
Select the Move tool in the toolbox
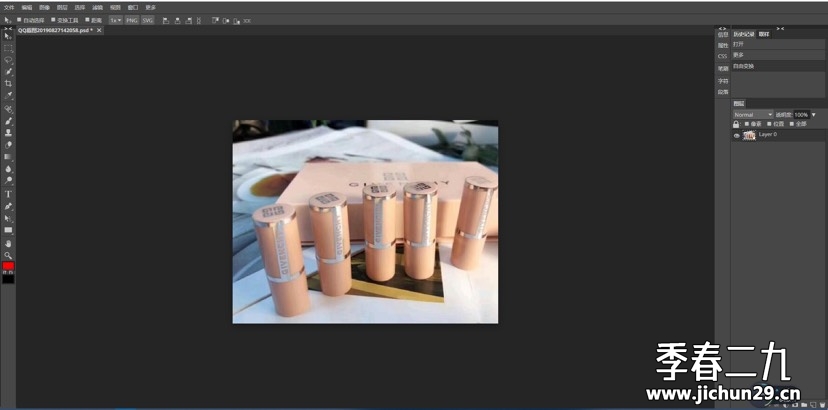coord(8,36)
